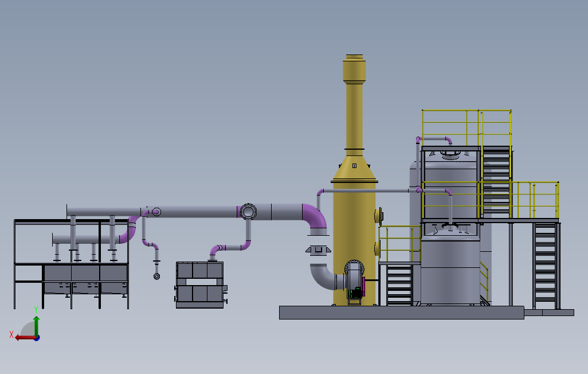
Task: Select the tall staircase at far right
Action: tap(545, 266)
